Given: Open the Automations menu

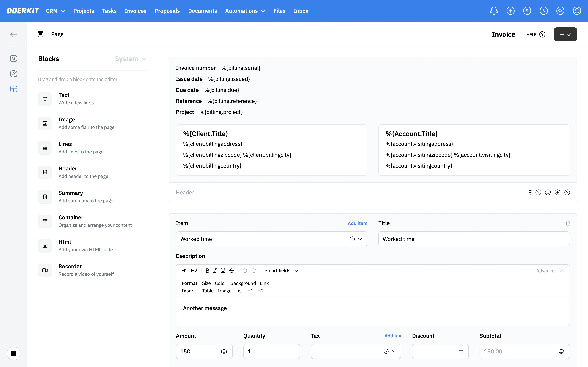Looking at the screenshot, I should coord(245,11).
